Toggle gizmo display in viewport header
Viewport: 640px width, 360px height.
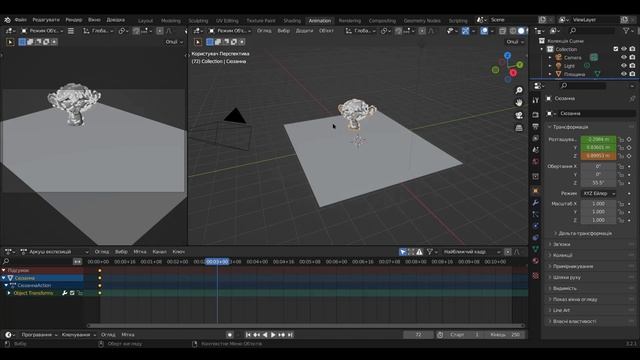[x=465, y=31]
